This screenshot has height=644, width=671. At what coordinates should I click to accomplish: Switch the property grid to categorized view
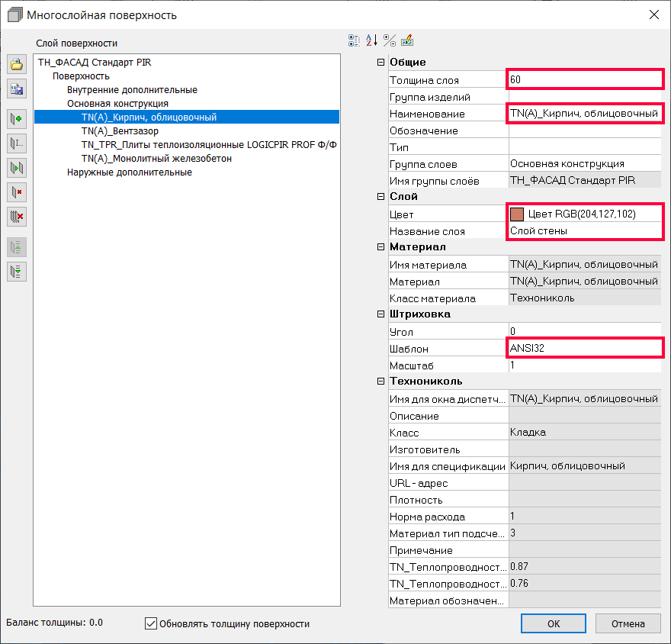point(354,40)
